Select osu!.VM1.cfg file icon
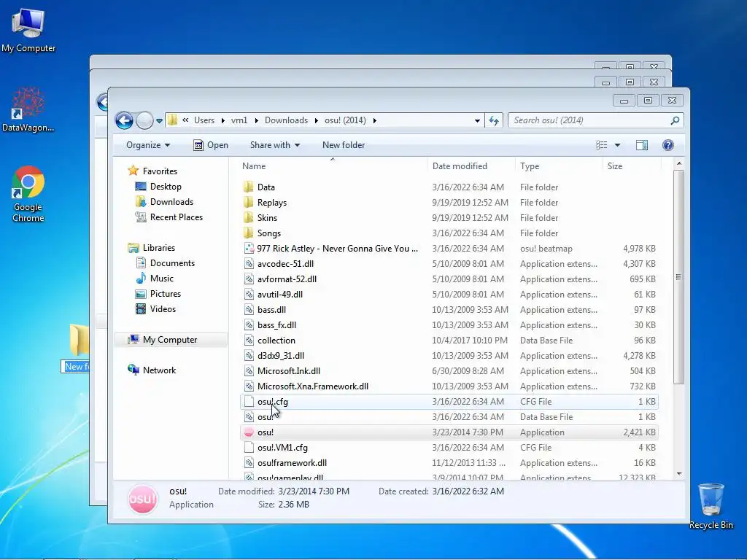 tap(248, 448)
